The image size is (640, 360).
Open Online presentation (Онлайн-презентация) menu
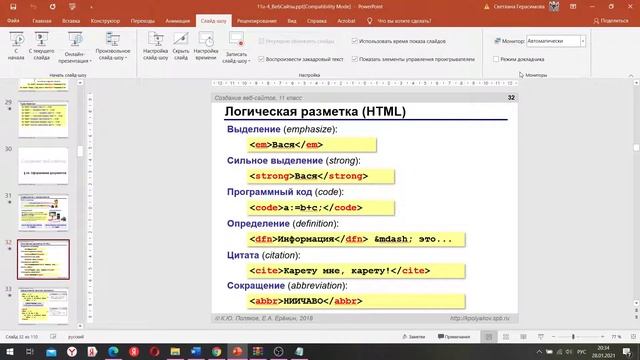[x=75, y=48]
